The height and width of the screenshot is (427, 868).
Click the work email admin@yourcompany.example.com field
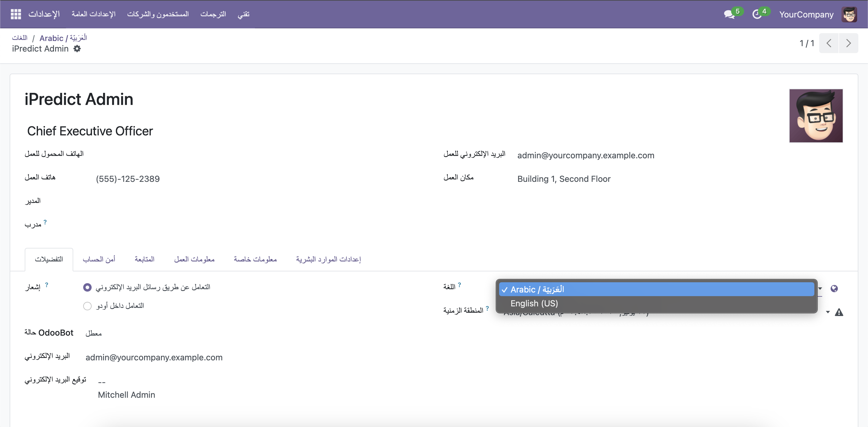pos(586,155)
